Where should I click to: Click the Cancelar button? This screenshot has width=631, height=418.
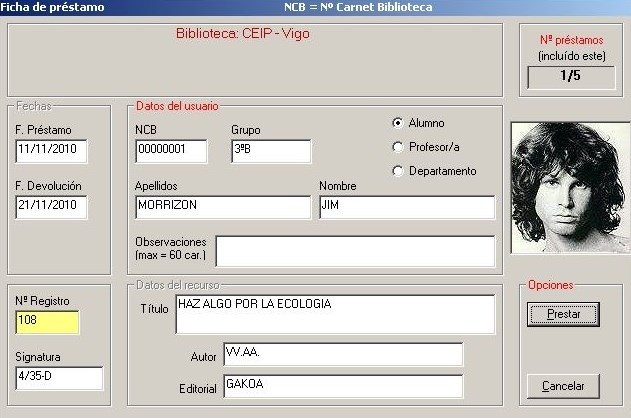(x=563, y=386)
